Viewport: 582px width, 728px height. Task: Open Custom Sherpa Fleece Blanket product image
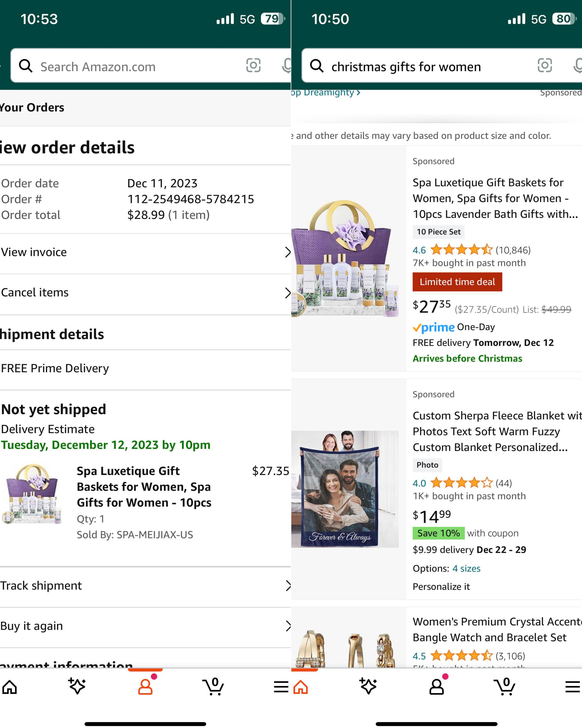[x=345, y=489]
